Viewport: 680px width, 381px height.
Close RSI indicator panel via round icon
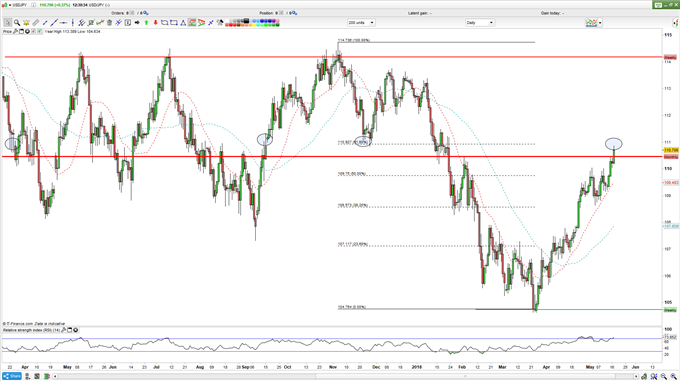point(75,330)
